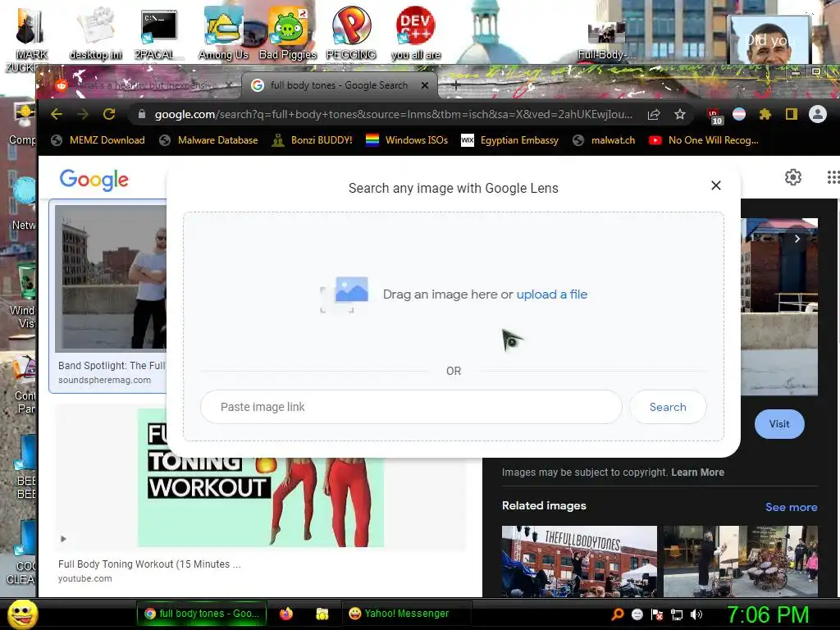The image size is (840, 630).
Task: Click the Paste image link field
Action: coord(411,407)
